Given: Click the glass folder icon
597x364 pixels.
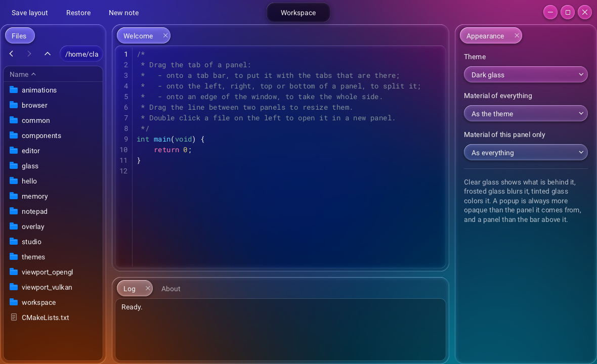Looking at the screenshot, I should (14, 166).
